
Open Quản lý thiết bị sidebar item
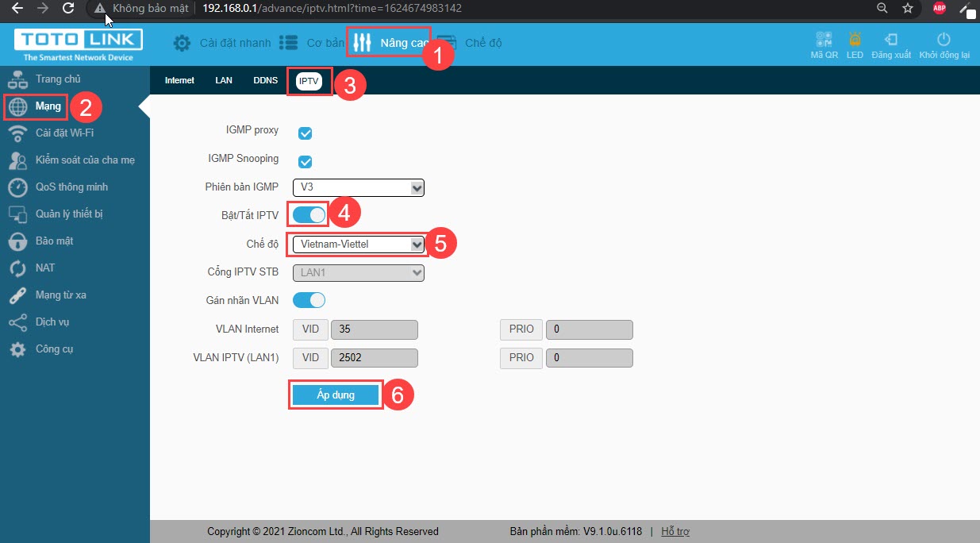pyautogui.click(x=69, y=214)
